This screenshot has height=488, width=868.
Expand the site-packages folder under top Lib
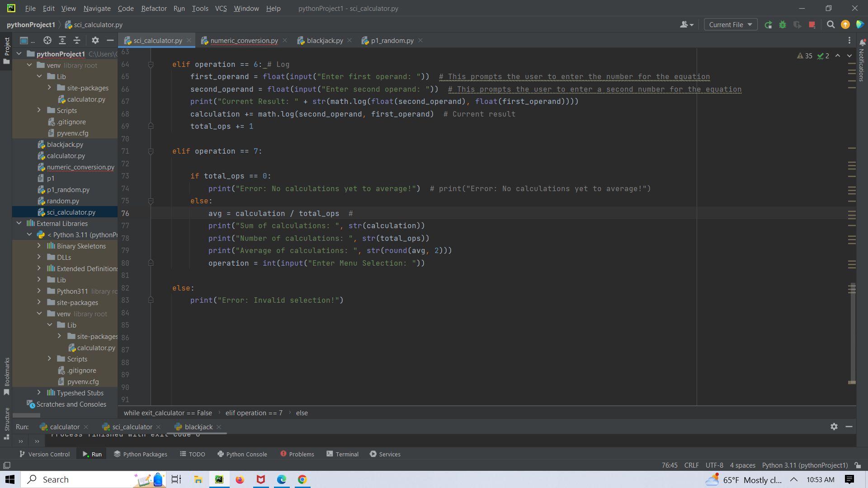[x=49, y=88]
